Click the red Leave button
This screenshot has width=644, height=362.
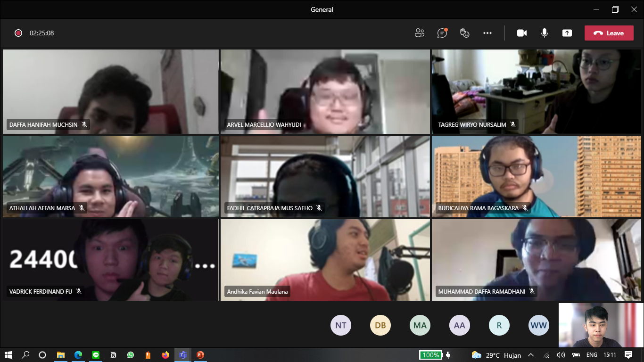click(609, 33)
